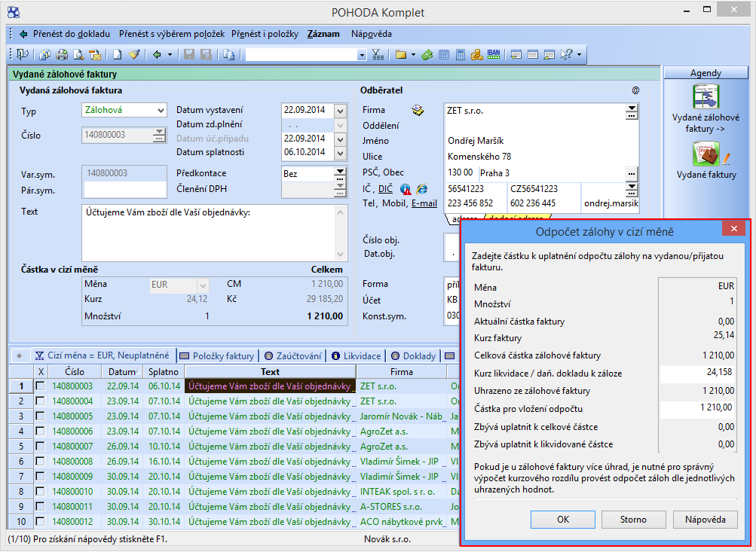This screenshot has width=756, height=552.
Task: Open the Datum vystavení calendar dropdown
Action: (x=341, y=111)
